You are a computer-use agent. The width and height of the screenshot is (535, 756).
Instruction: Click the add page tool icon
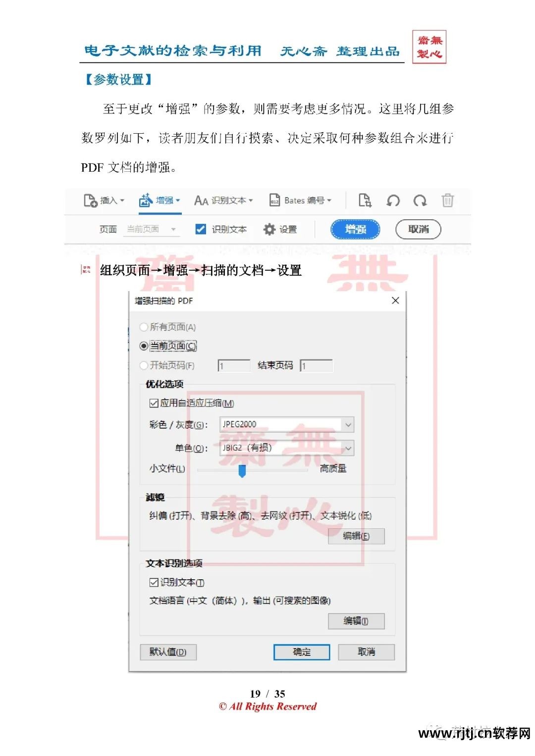365,201
